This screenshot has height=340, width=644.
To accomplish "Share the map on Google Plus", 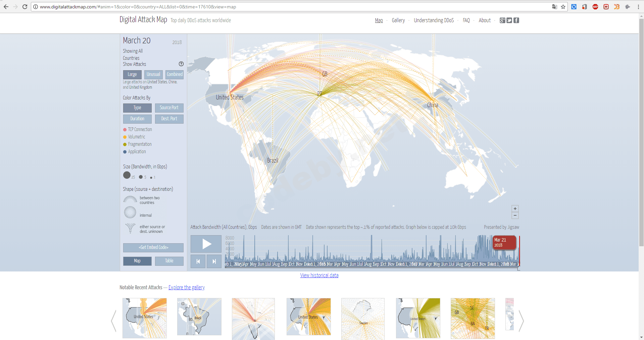I will point(502,20).
